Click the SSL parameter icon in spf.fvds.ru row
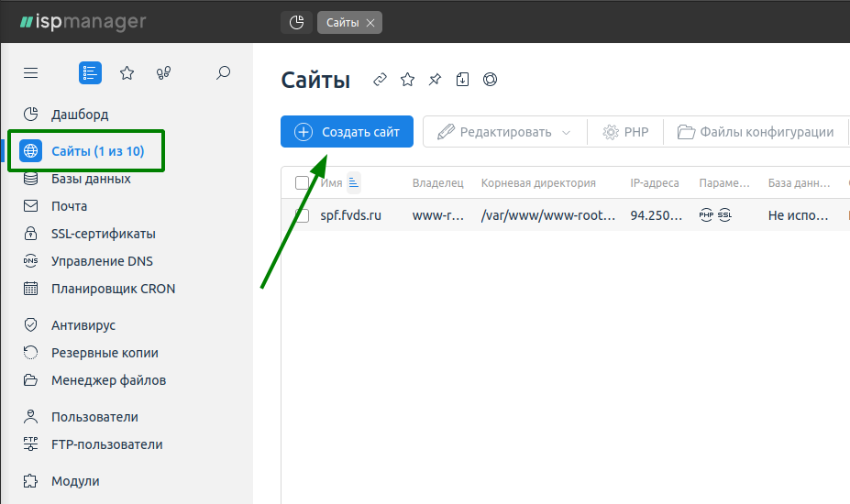This screenshot has height=504, width=850. [x=724, y=215]
